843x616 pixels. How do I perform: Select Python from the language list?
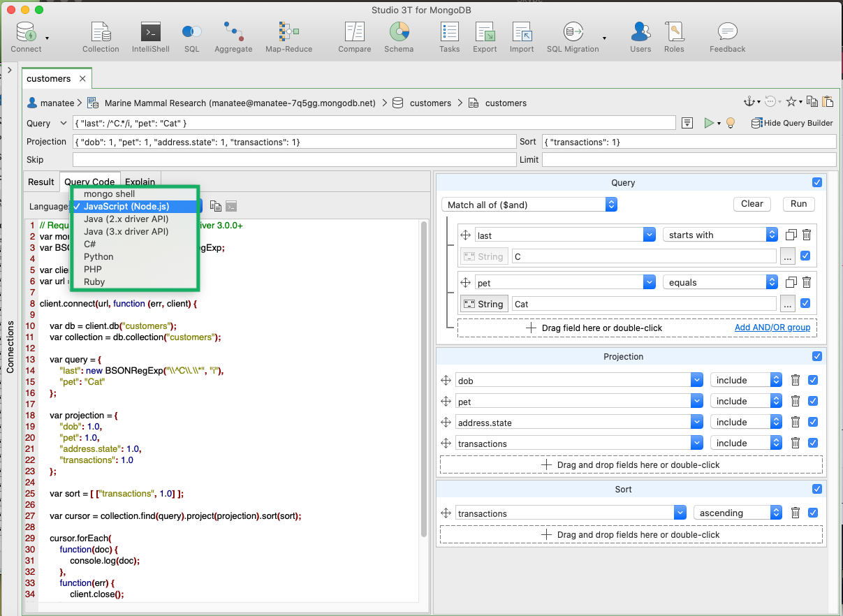pos(98,257)
